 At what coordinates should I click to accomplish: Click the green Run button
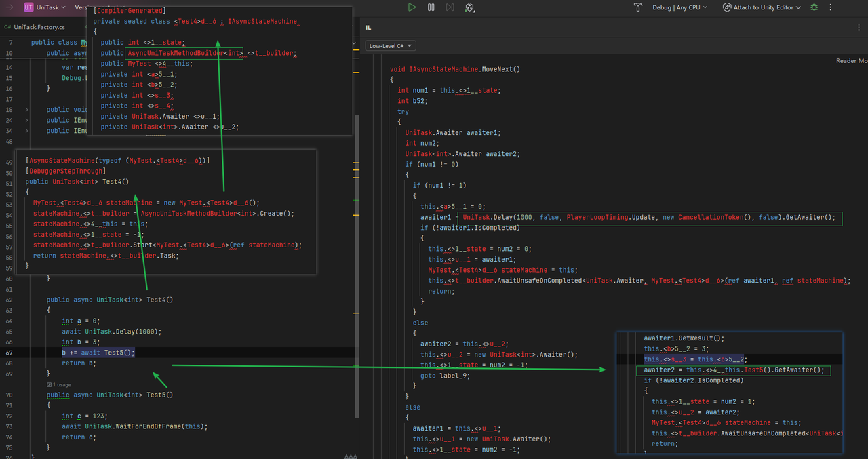pos(412,7)
